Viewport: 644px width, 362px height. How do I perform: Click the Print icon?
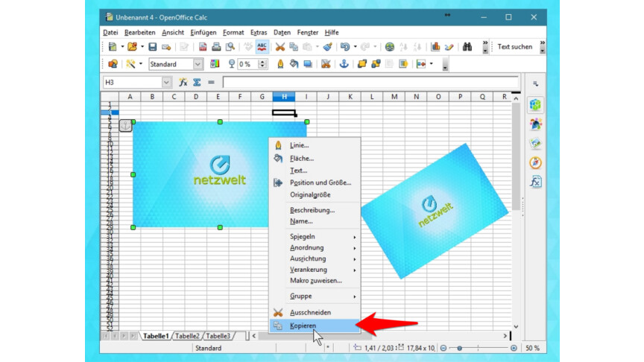click(216, 47)
